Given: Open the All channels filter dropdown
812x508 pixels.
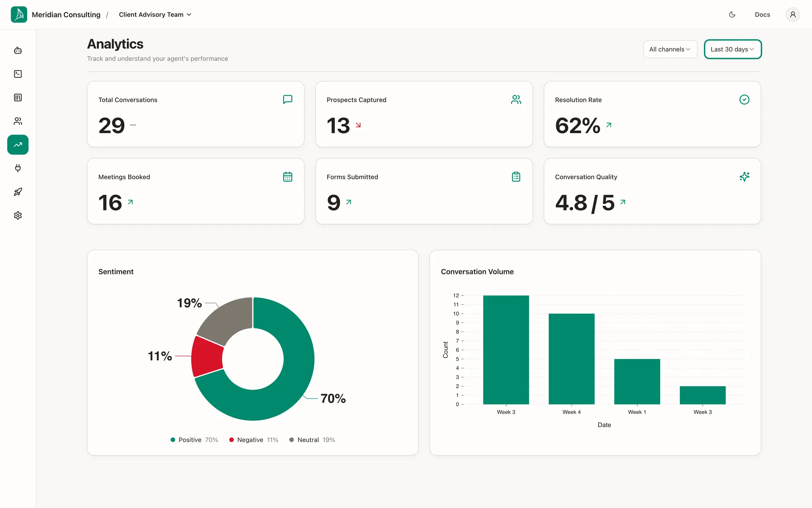Looking at the screenshot, I should (670, 49).
